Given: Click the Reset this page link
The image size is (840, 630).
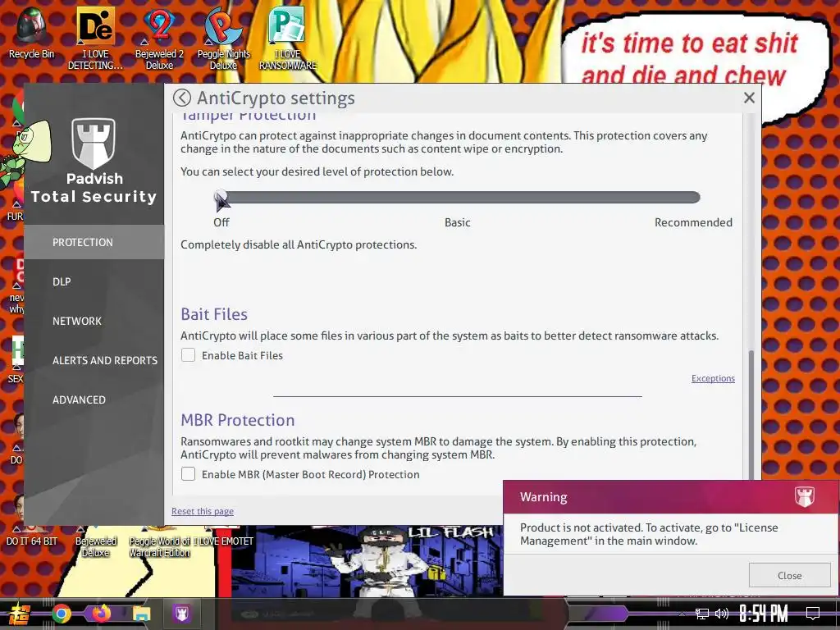Looking at the screenshot, I should click(203, 511).
